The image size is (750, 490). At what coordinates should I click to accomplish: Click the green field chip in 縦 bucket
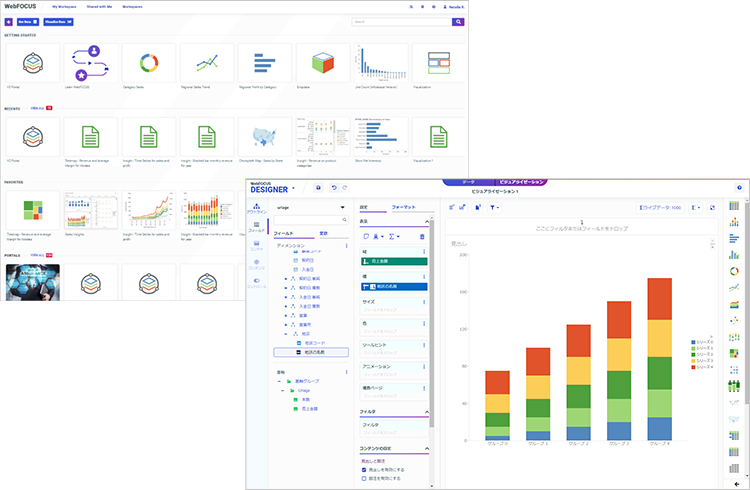tap(394, 261)
